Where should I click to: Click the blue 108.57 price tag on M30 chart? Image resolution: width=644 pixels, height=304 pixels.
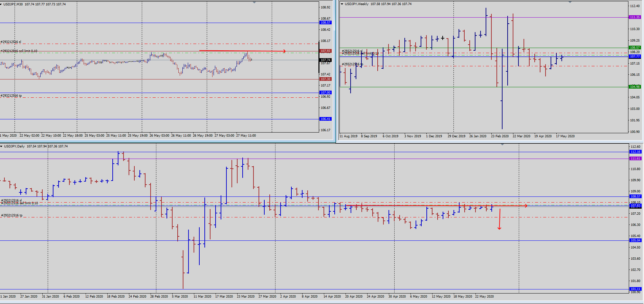click(326, 23)
